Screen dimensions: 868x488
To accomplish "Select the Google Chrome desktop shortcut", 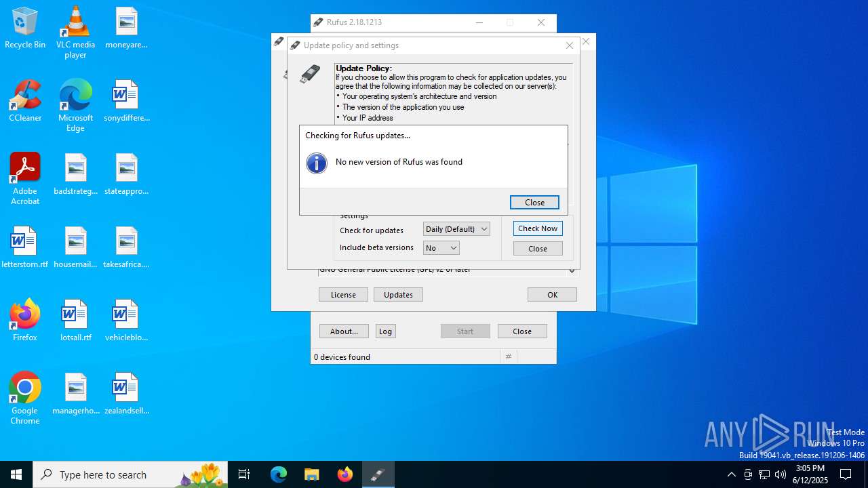I will point(25,399).
